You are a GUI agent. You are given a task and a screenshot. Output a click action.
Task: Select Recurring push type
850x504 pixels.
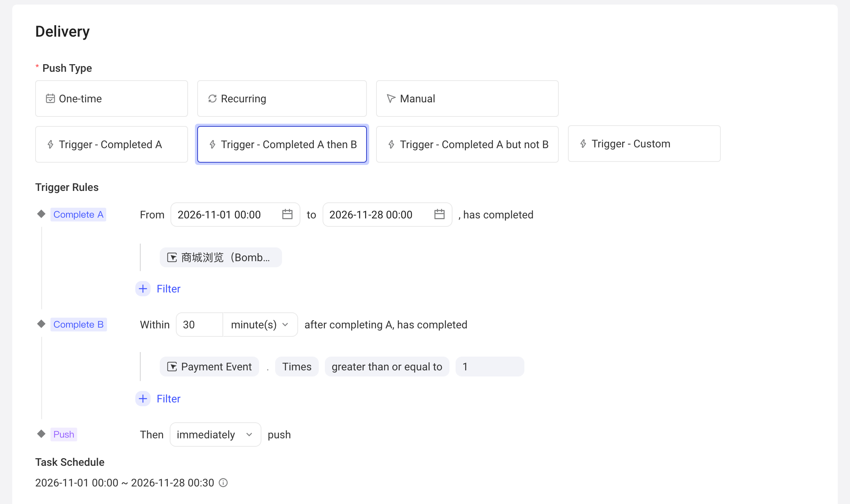pos(282,99)
